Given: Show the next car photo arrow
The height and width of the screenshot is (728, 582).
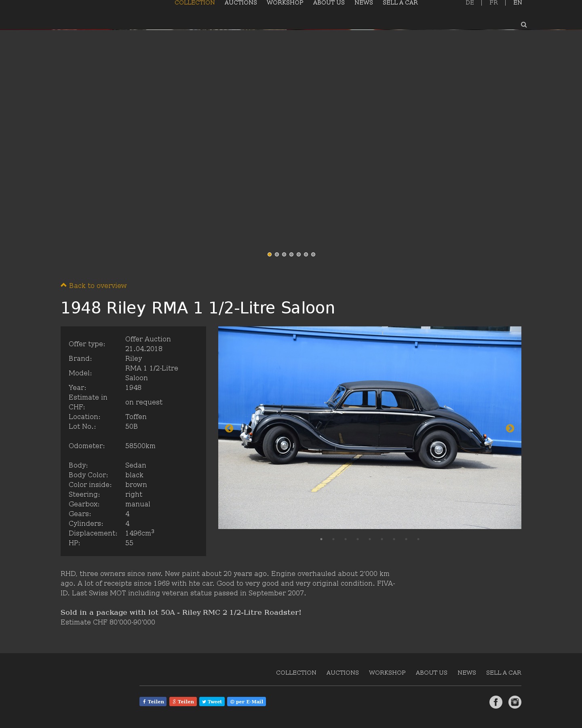Looking at the screenshot, I should pos(510,428).
